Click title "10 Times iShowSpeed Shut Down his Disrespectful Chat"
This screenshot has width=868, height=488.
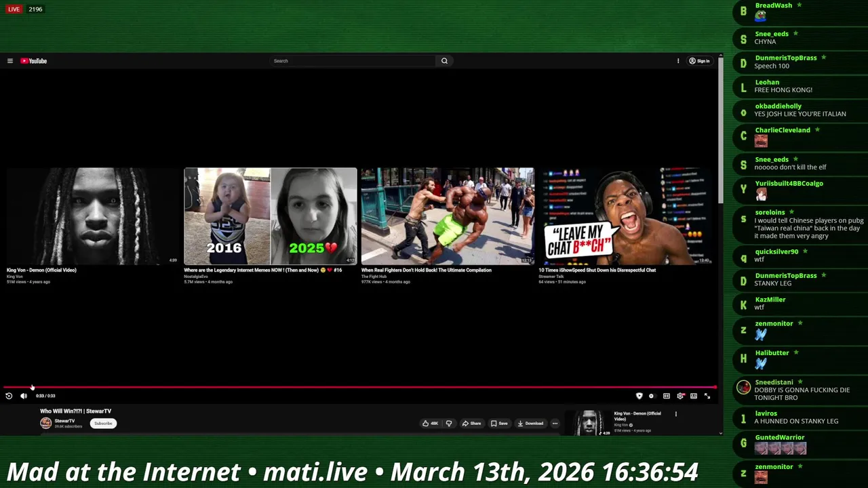[x=597, y=270]
